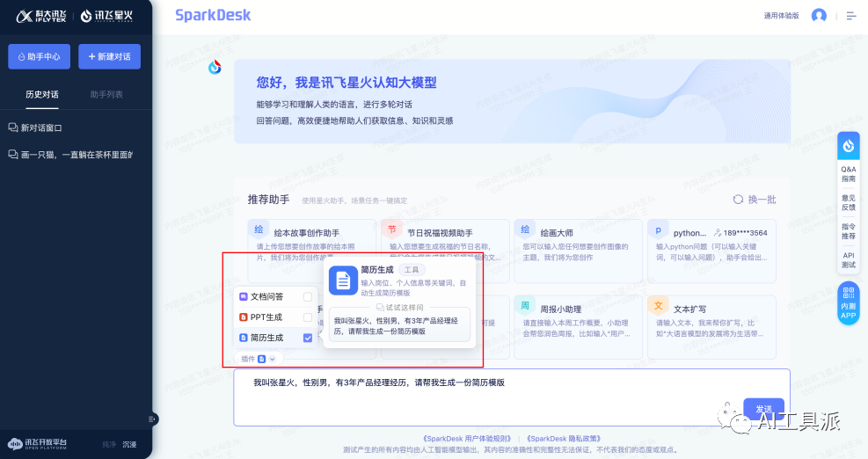Image resolution: width=868 pixels, height=459 pixels.
Task: Uncheck the 简历生成 plugin checkbox
Action: coord(308,338)
